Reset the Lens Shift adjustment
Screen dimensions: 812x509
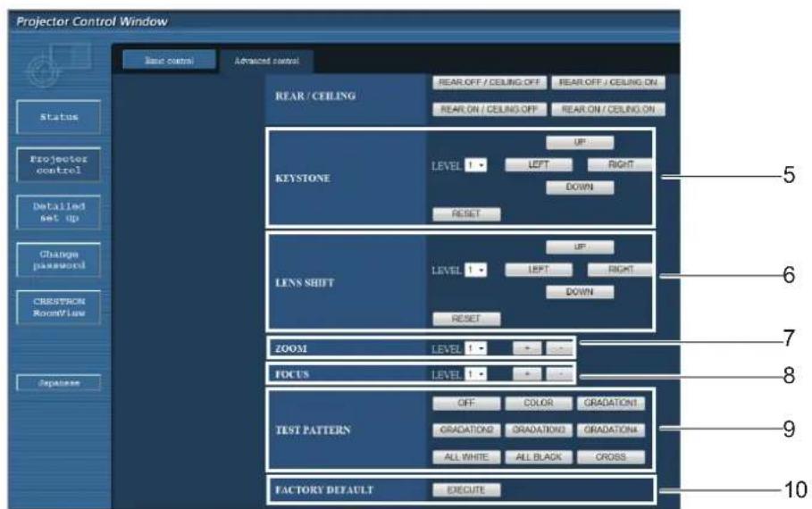point(466,319)
